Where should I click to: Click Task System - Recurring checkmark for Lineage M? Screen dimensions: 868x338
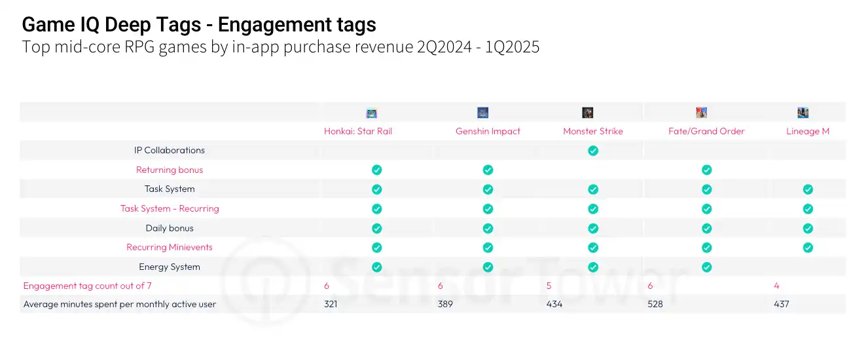click(x=808, y=209)
